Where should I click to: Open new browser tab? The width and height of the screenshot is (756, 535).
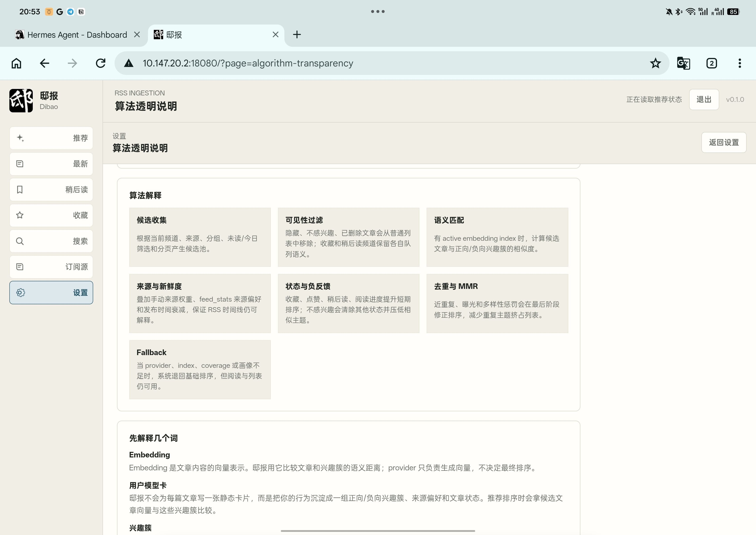297,35
